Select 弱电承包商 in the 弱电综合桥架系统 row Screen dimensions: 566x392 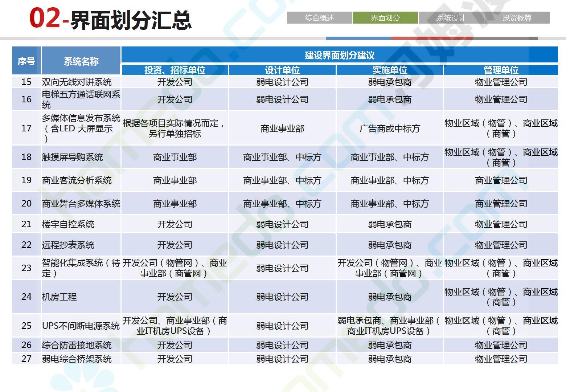(x=390, y=359)
